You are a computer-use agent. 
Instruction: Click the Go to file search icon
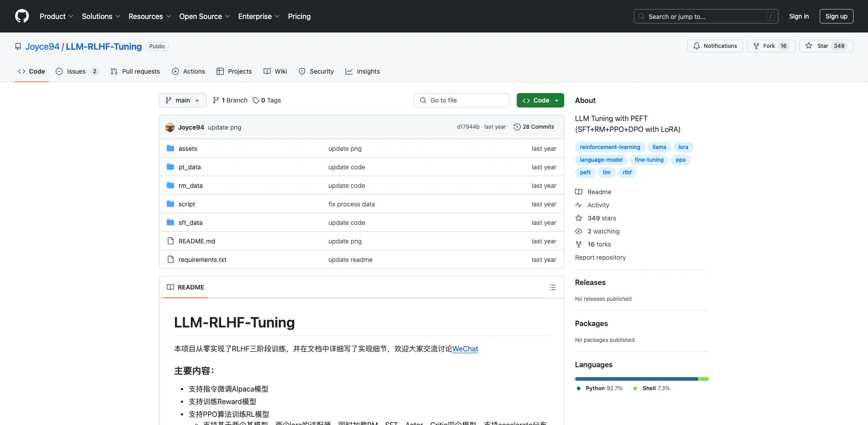point(423,100)
